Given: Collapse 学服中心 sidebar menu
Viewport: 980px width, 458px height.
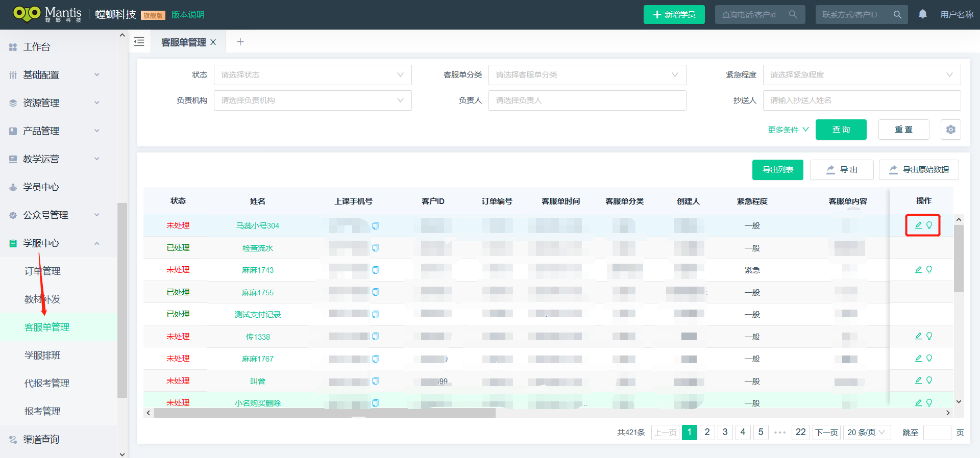Looking at the screenshot, I should [59, 243].
